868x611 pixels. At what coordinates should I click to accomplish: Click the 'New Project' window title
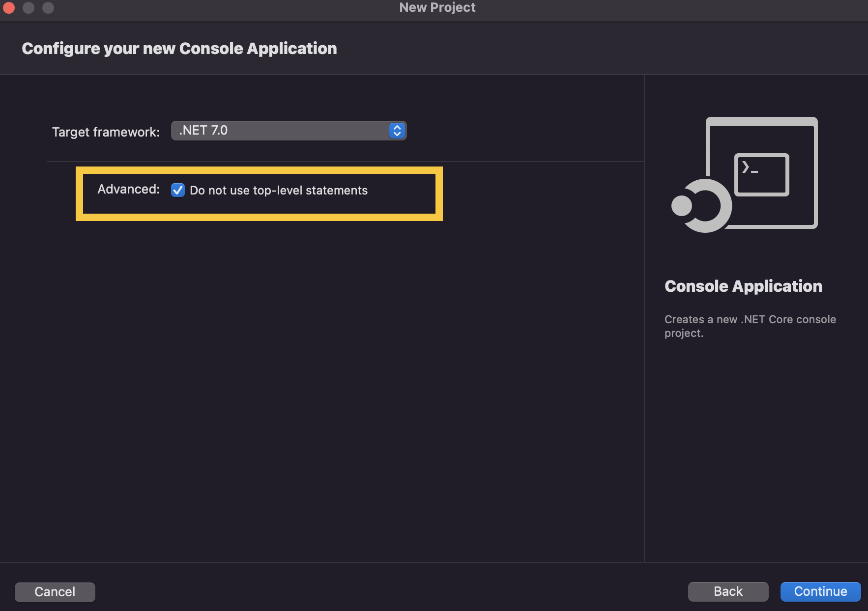click(437, 7)
